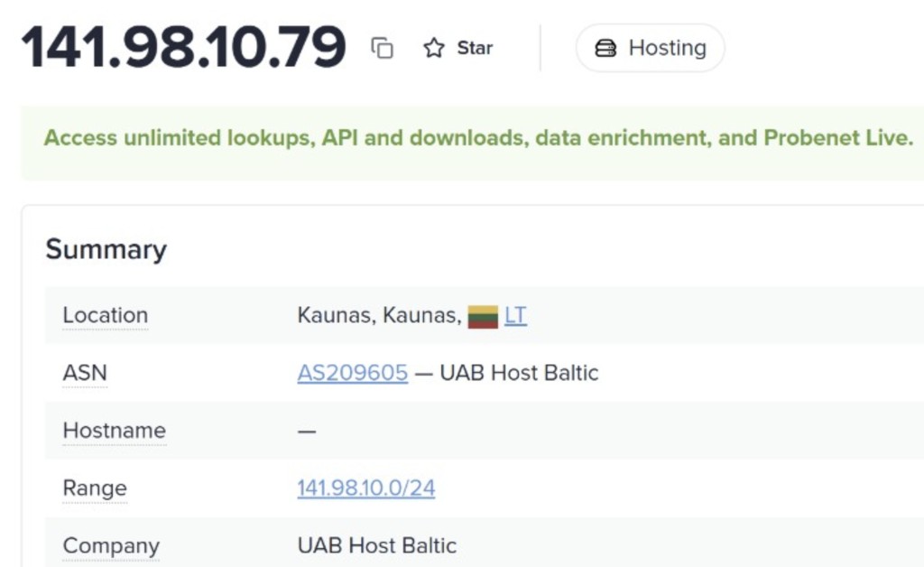Click the Company field label

(x=111, y=545)
